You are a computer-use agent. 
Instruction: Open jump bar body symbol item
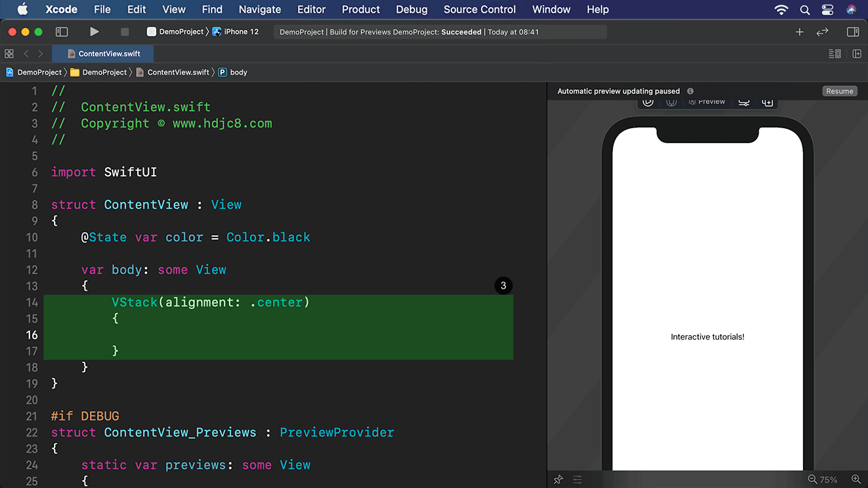(x=233, y=72)
